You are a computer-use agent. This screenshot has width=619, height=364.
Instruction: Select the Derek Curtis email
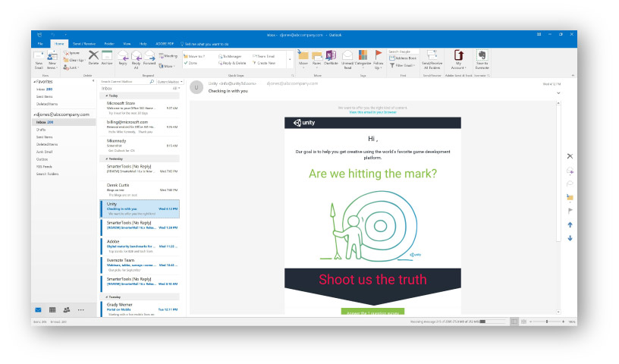coord(140,190)
